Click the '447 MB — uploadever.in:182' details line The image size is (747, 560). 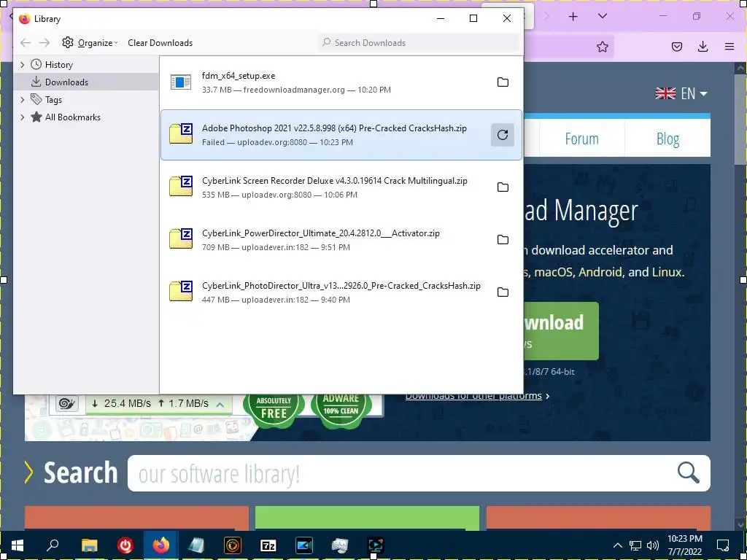click(x=276, y=300)
